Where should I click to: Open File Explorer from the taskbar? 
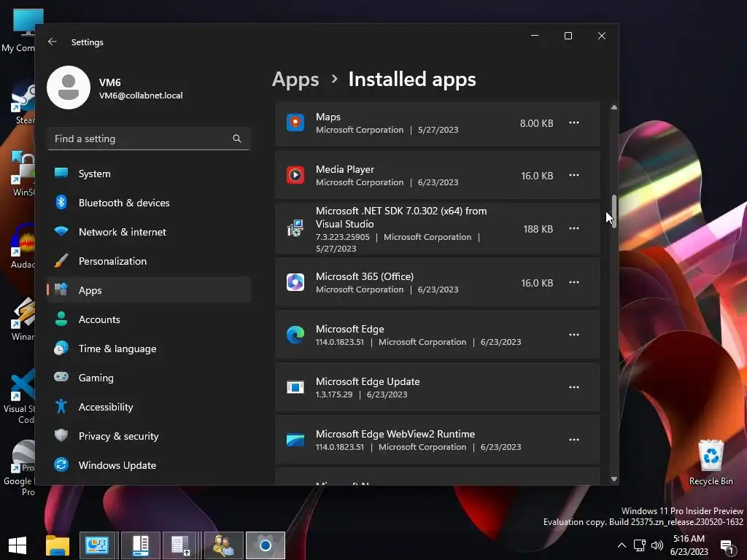pyautogui.click(x=58, y=545)
